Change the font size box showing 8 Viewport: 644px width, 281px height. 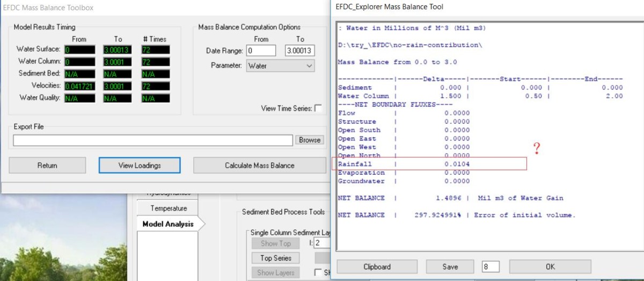point(491,266)
